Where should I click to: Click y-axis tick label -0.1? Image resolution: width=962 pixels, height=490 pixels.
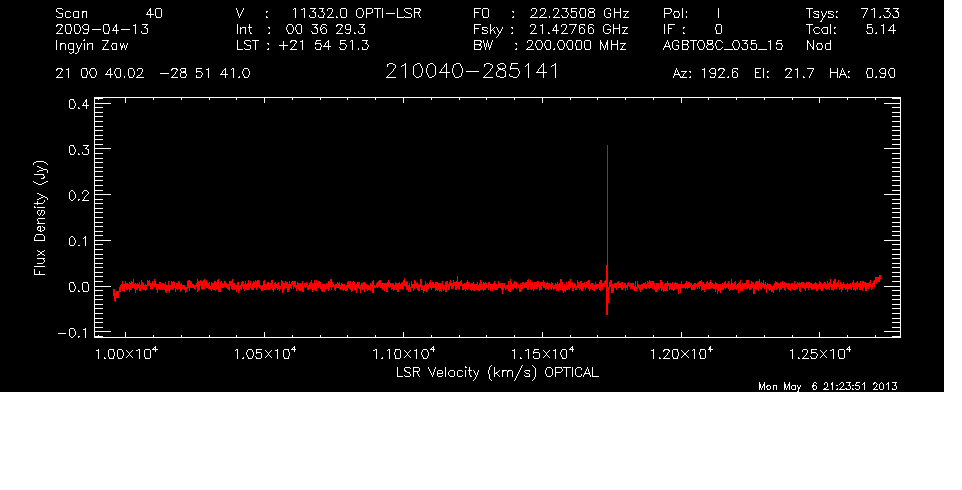pyautogui.click(x=73, y=334)
